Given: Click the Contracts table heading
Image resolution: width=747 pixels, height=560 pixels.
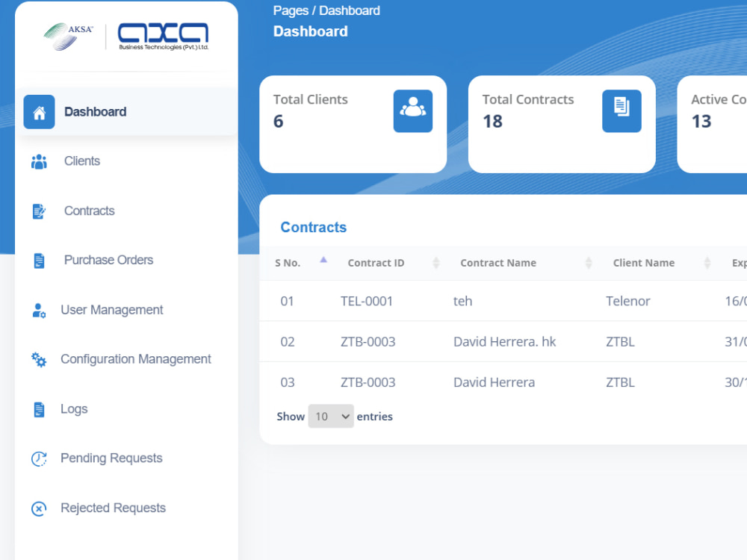Looking at the screenshot, I should pos(314,227).
